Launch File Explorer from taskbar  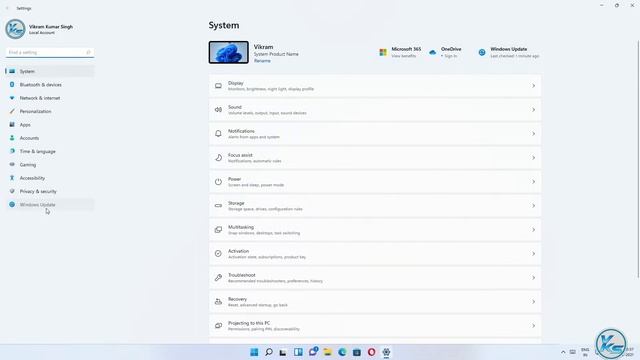pos(327,352)
